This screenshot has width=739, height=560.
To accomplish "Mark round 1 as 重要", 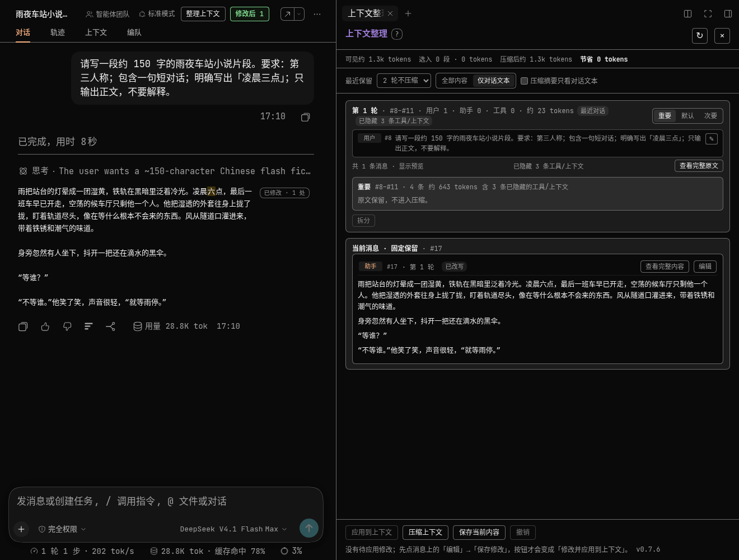I will click(x=665, y=116).
